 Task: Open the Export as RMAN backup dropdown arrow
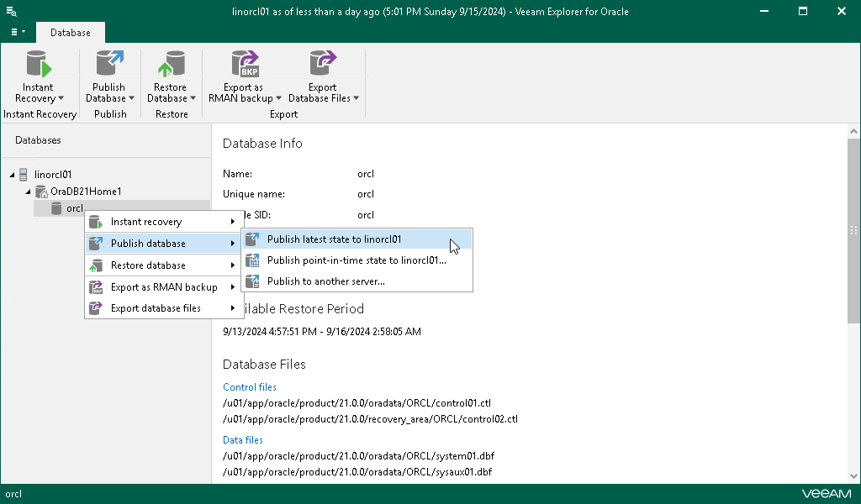click(278, 98)
